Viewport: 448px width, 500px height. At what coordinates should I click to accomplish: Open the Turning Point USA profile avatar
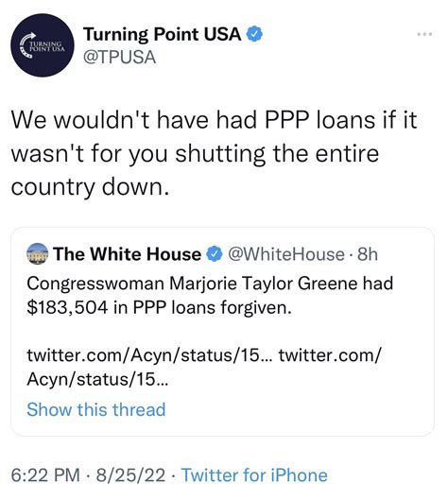[x=43, y=45]
